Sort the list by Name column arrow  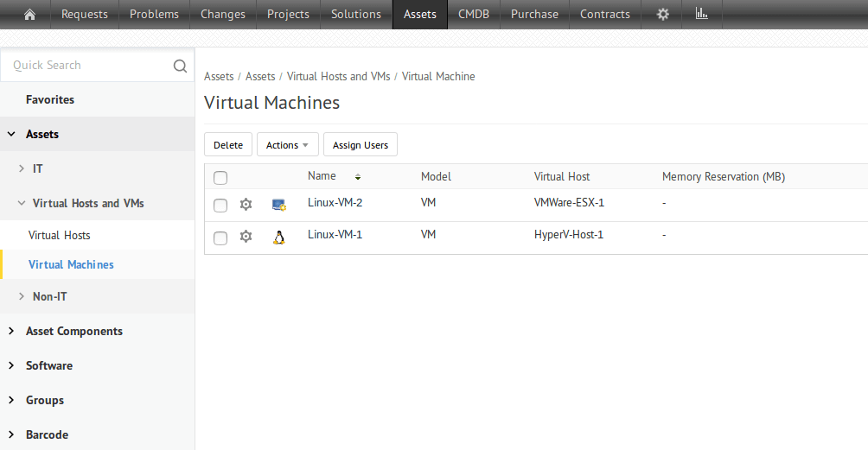(358, 177)
